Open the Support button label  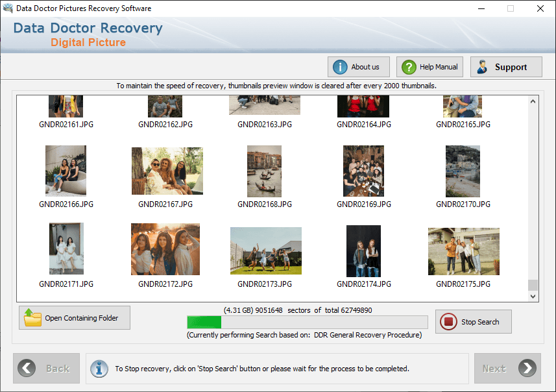pyautogui.click(x=511, y=67)
